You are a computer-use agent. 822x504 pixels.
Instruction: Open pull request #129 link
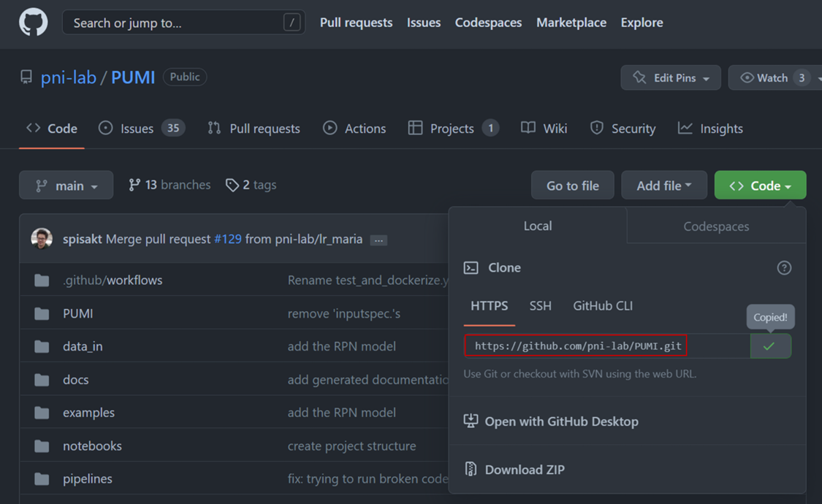coord(228,239)
